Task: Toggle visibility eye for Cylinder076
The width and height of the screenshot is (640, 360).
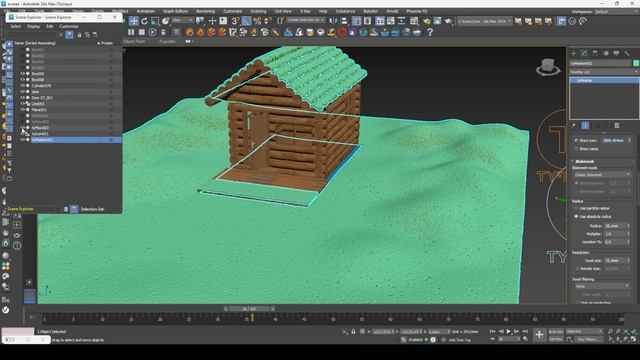Action: [22, 86]
